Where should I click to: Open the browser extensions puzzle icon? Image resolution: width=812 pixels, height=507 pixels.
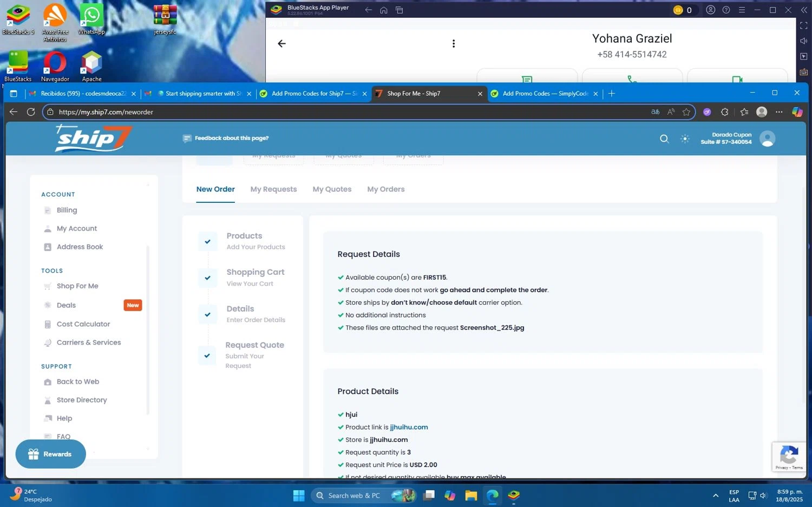[725, 112]
